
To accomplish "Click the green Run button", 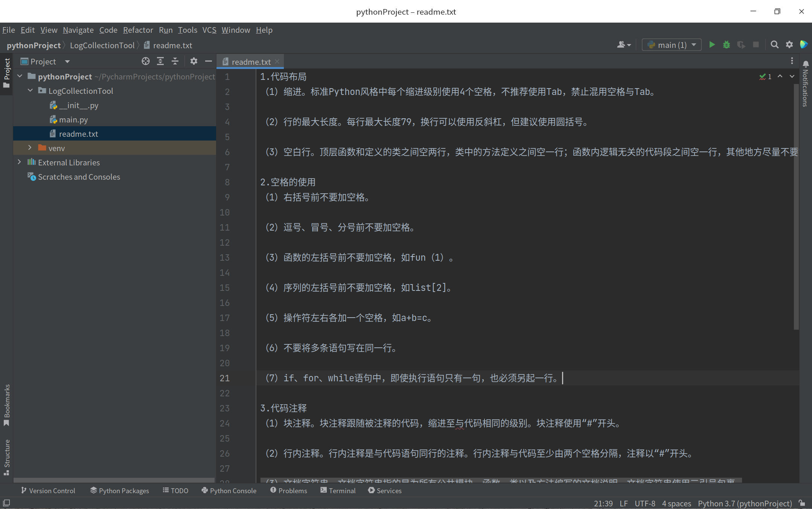I will coord(711,45).
